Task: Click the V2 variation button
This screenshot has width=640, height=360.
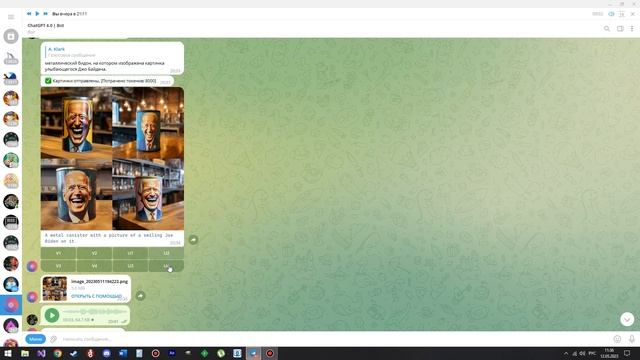Action: point(94,253)
